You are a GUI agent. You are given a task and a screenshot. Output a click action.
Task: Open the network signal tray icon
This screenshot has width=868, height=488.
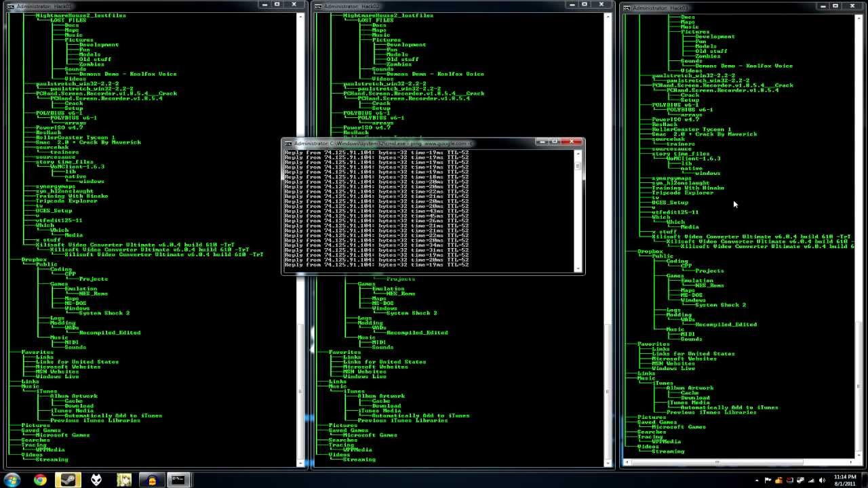click(x=811, y=481)
